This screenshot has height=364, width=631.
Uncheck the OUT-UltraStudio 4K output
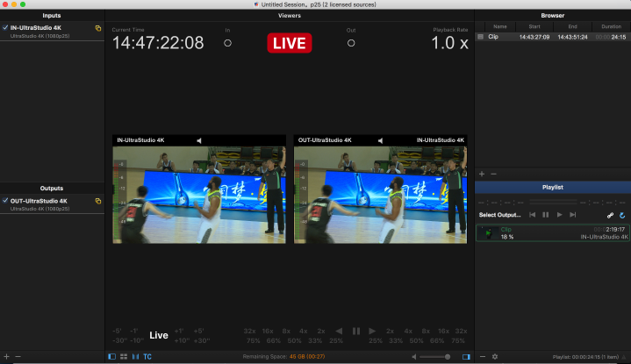[5, 201]
